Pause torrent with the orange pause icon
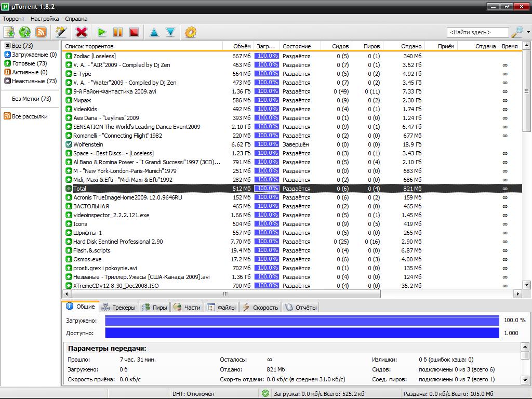The height and width of the screenshot is (399, 532). point(118,32)
